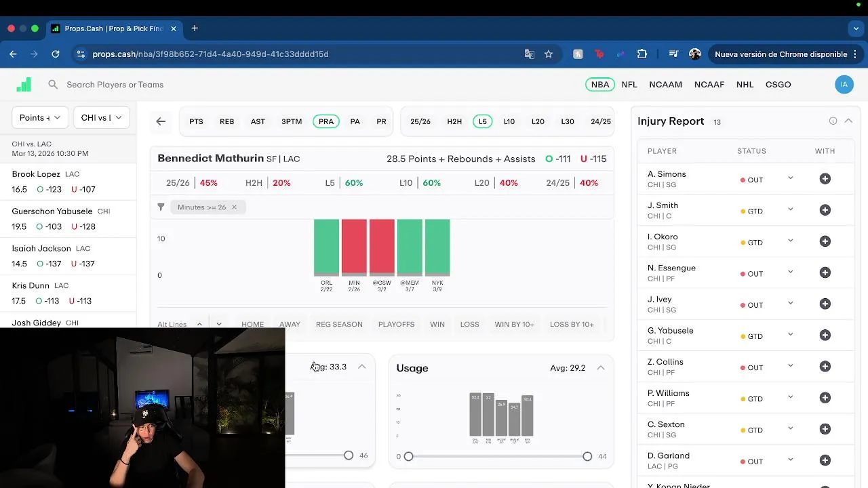Expand A. Simons status chevron
Viewport: 868px width, 488px height.
(790, 178)
